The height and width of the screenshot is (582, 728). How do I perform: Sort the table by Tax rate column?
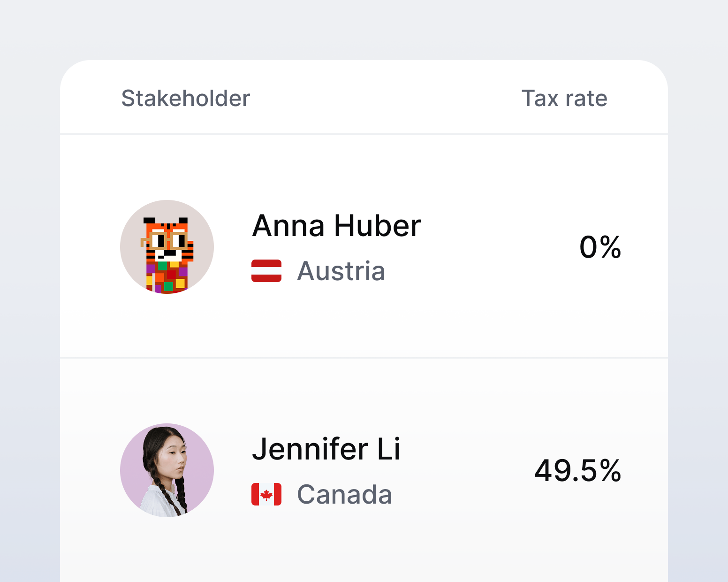point(565,99)
